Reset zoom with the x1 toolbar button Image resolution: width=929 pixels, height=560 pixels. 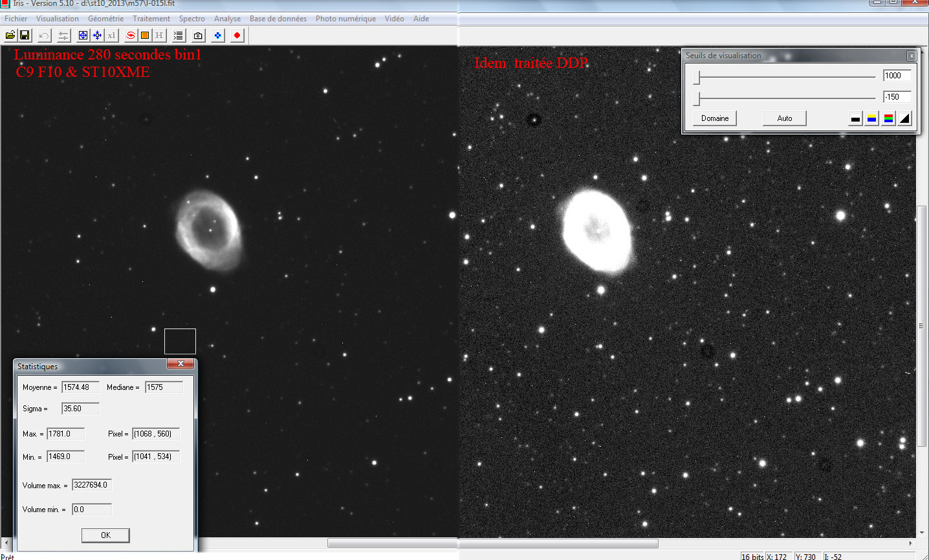(x=111, y=36)
